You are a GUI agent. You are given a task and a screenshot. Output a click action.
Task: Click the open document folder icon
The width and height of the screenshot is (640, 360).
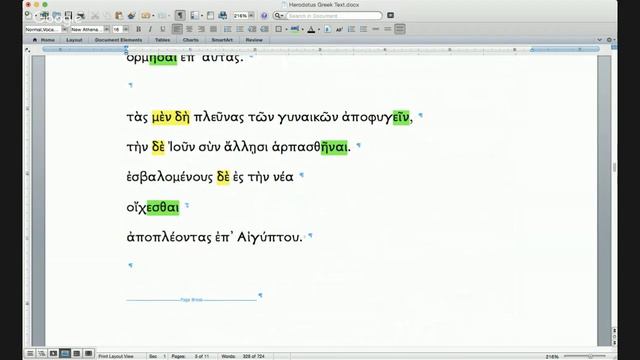click(56, 16)
